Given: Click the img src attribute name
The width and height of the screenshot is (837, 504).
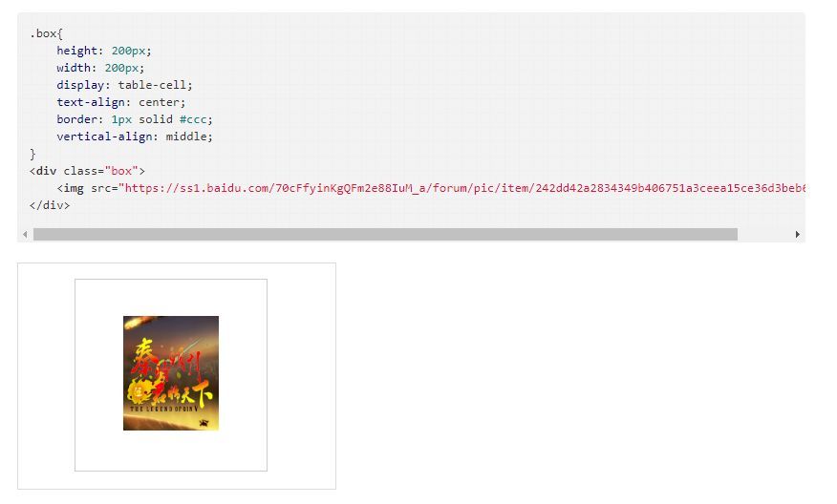Looking at the screenshot, I should point(101,188).
